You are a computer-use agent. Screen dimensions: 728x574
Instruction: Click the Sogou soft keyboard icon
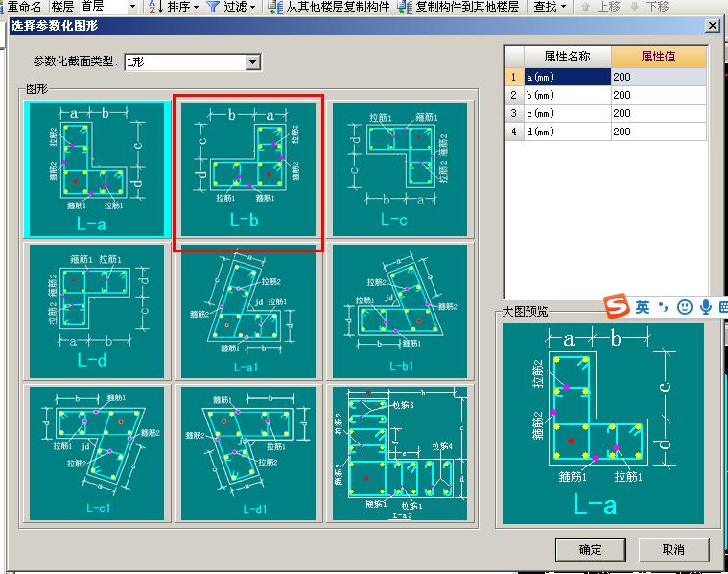coord(723,307)
